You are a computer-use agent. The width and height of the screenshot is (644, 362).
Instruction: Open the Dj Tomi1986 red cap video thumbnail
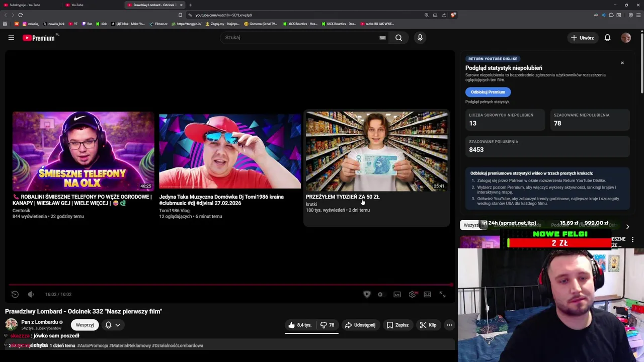coord(230,151)
